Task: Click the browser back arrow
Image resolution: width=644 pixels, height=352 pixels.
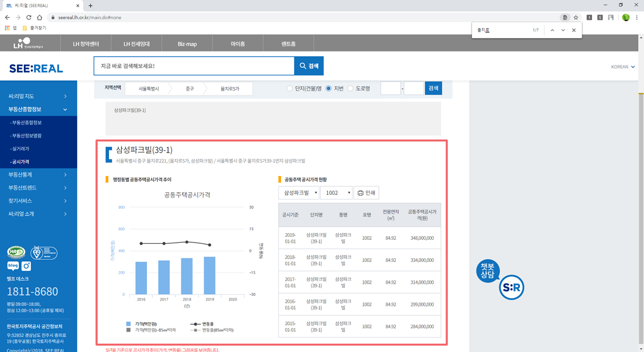Action: 8,17
